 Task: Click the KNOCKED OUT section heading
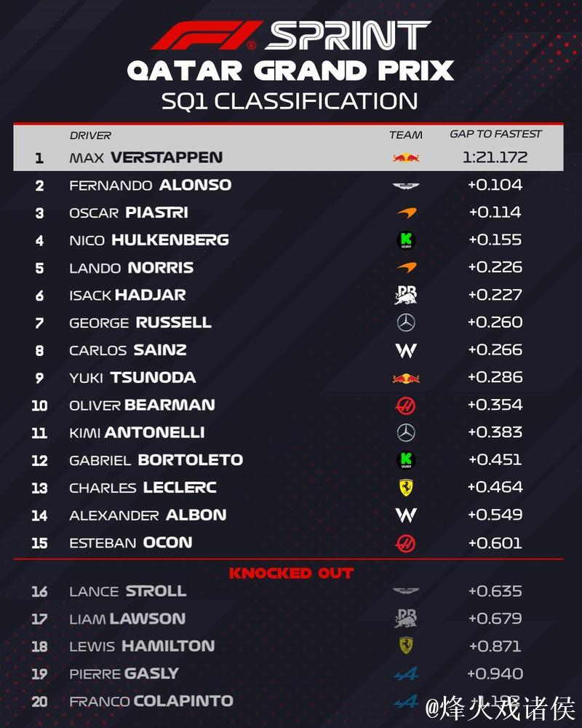point(291,574)
